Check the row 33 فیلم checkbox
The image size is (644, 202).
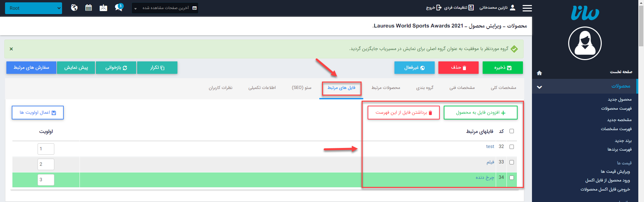pos(512,162)
